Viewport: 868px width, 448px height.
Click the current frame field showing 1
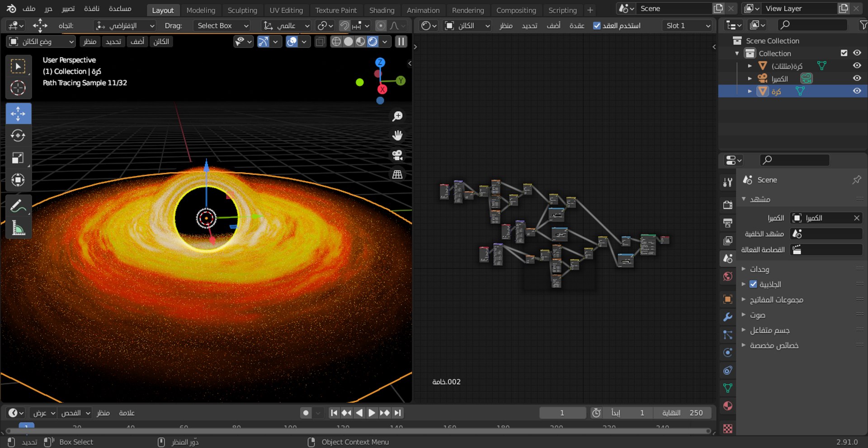(x=562, y=413)
